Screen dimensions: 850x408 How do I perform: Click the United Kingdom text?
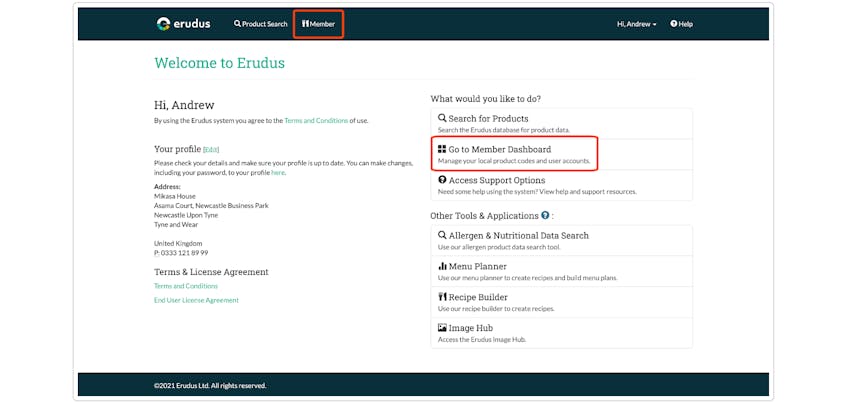[x=178, y=244]
